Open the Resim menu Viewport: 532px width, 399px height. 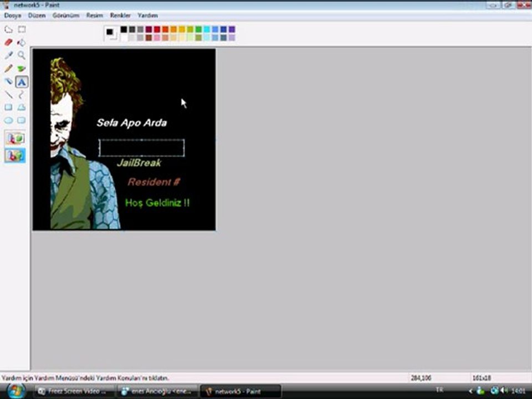(95, 16)
